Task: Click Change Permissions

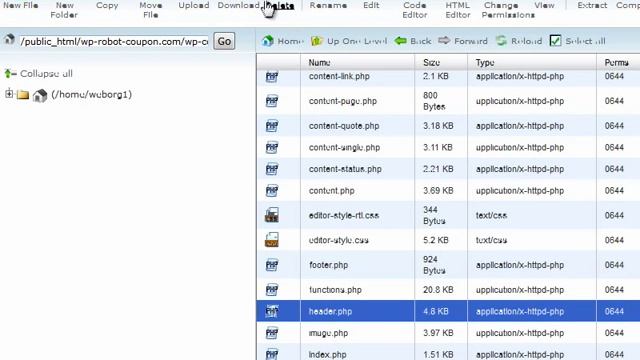Action: pyautogui.click(x=508, y=10)
